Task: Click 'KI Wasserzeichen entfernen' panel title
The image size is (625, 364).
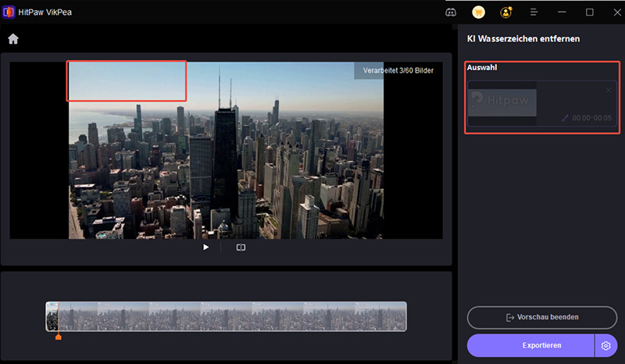Action: pos(523,39)
